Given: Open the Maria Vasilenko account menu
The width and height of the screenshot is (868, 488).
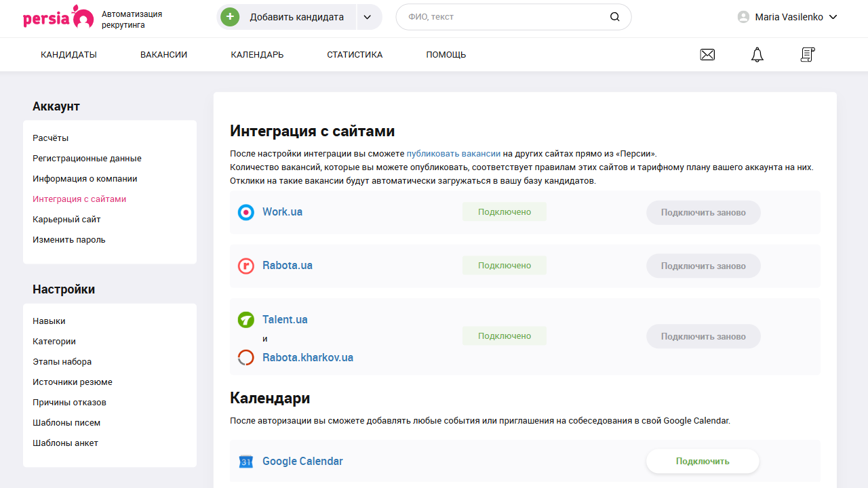Looking at the screenshot, I should (x=787, y=17).
